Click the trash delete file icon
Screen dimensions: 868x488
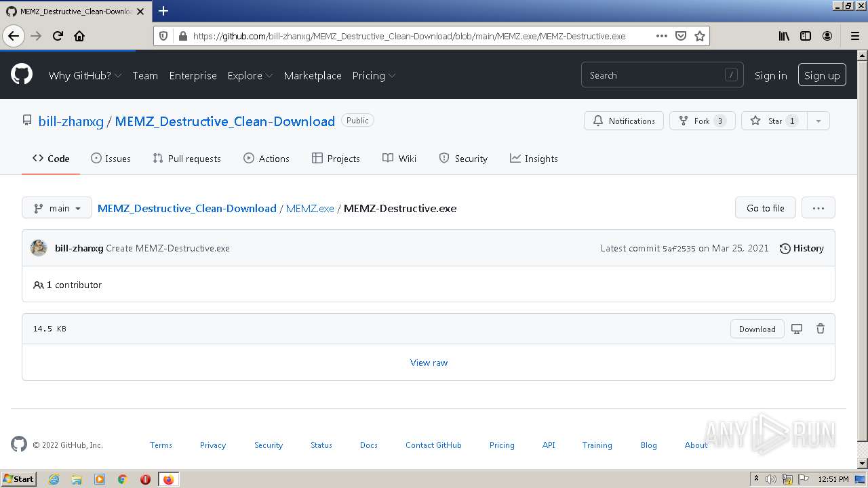(821, 329)
